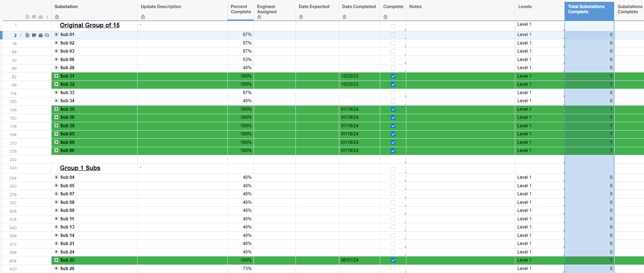This screenshot has height=273, width=644.
Task: Click the 05/01/24 date for Sub 25
Action: 350,260
